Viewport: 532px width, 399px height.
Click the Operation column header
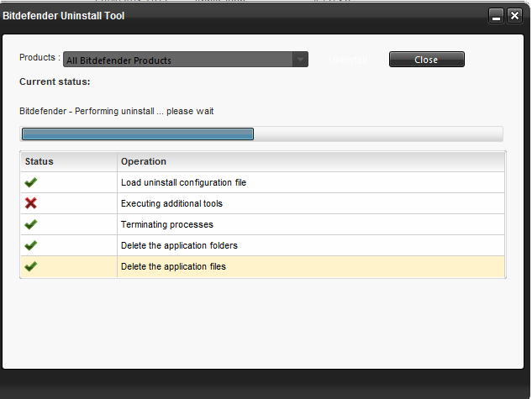311,161
